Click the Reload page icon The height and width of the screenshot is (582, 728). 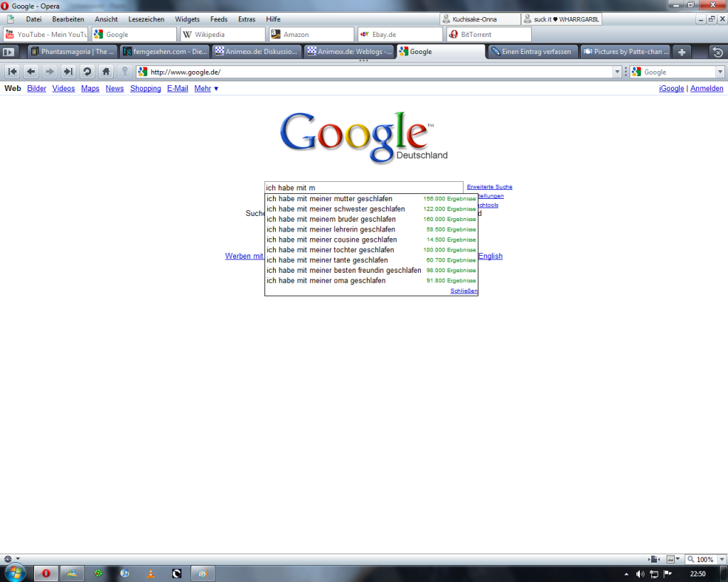tap(87, 71)
